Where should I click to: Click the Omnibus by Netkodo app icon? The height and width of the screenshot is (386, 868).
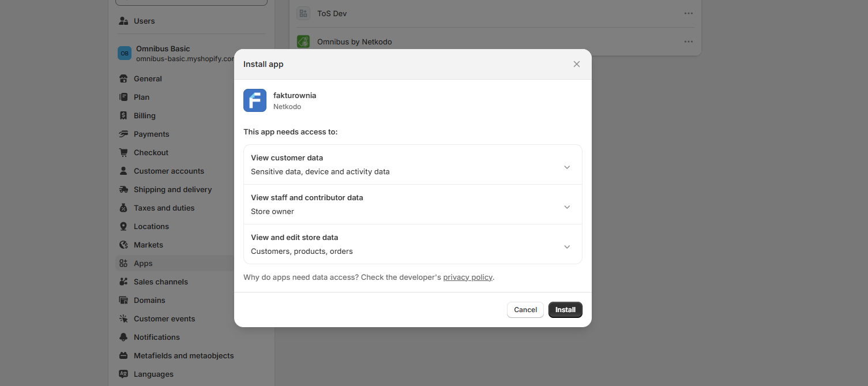303,42
